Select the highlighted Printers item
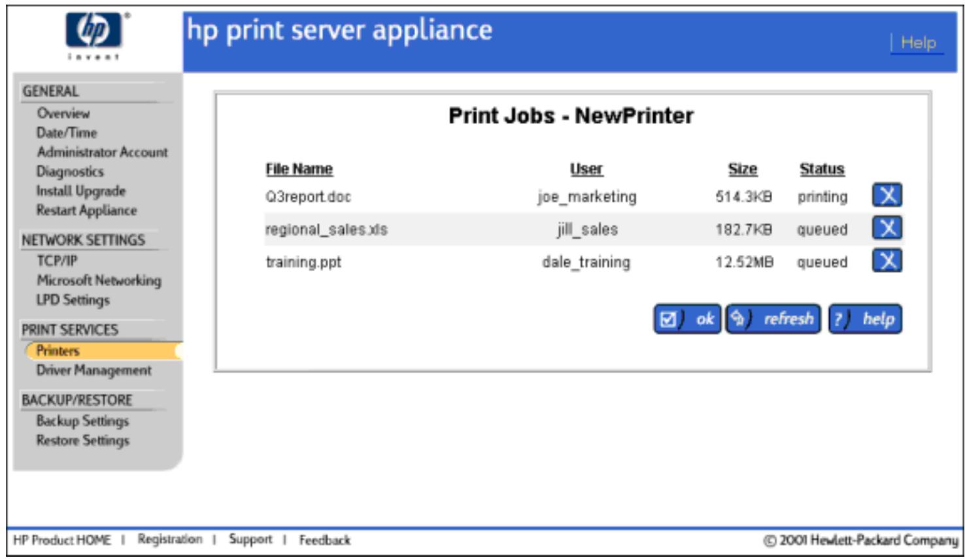 (103, 351)
